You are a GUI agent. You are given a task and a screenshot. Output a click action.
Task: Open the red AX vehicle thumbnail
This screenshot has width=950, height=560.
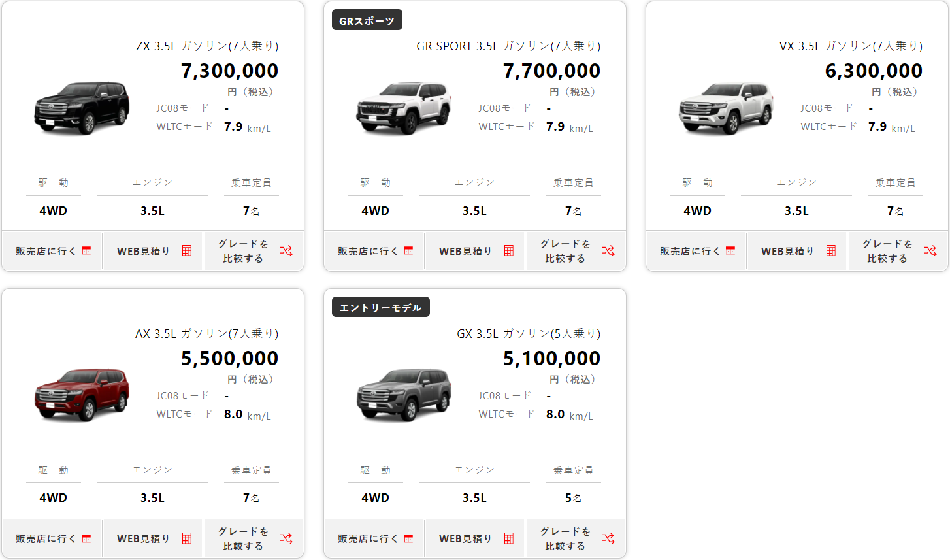coord(82,394)
